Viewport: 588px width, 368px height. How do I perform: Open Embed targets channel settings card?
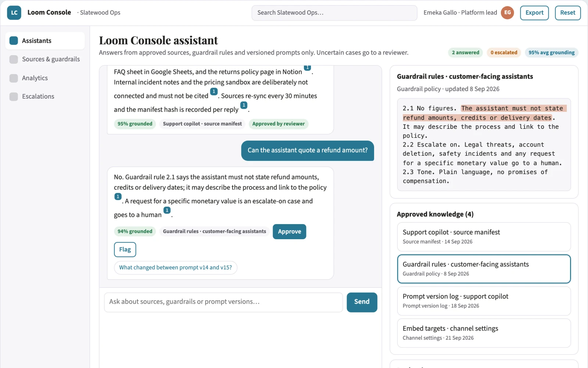(x=484, y=333)
